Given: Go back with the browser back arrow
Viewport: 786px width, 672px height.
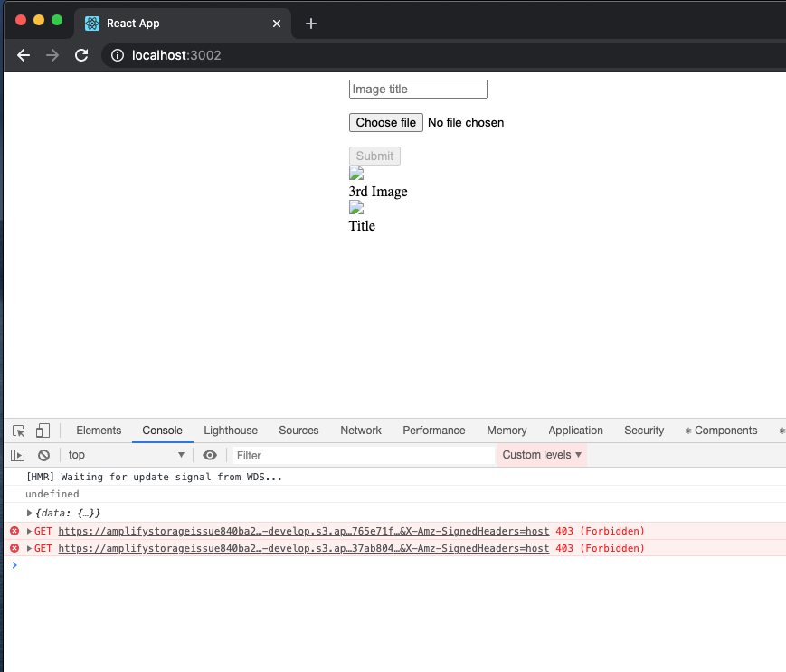Looking at the screenshot, I should click(24, 55).
